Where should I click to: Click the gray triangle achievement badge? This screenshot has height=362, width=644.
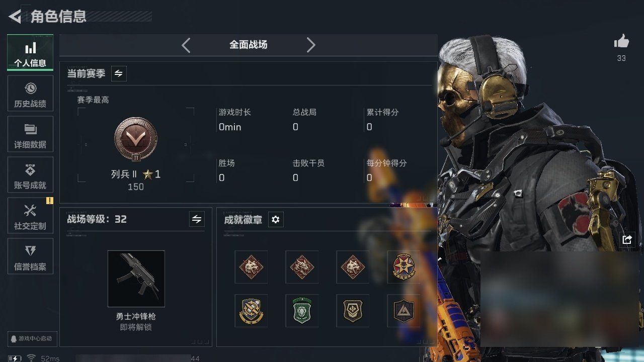[x=404, y=311]
